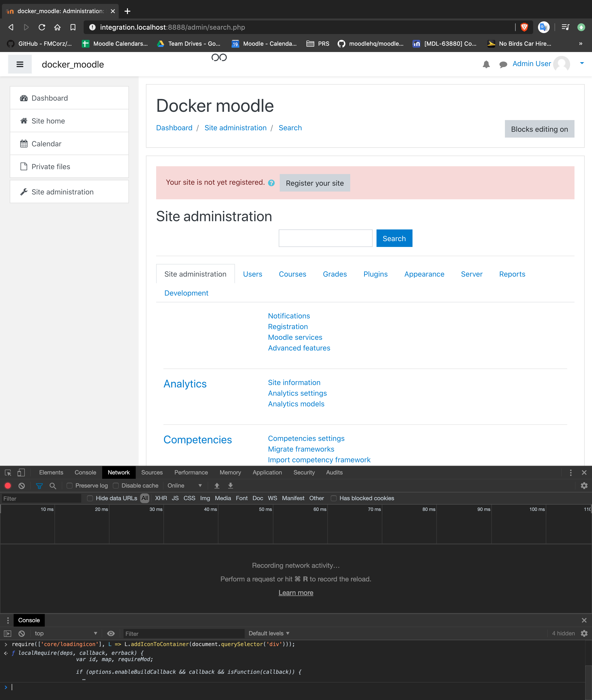592x700 pixels.
Task: Enable Disable cache checkbox
Action: pyautogui.click(x=116, y=485)
